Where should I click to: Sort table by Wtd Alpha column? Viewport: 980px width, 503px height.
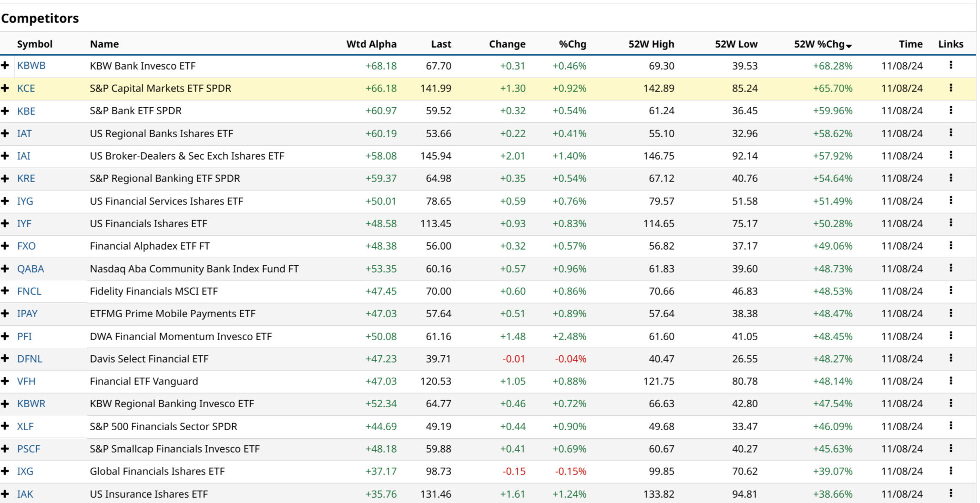(x=371, y=44)
